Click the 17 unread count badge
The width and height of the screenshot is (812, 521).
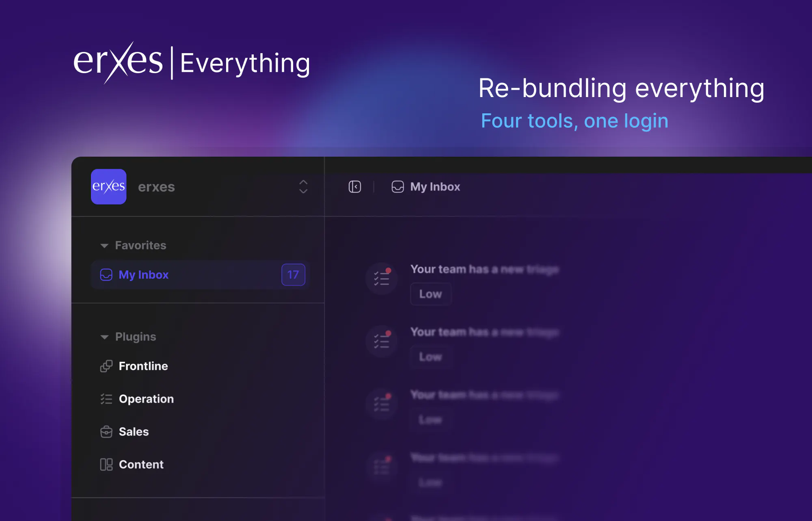pos(293,275)
